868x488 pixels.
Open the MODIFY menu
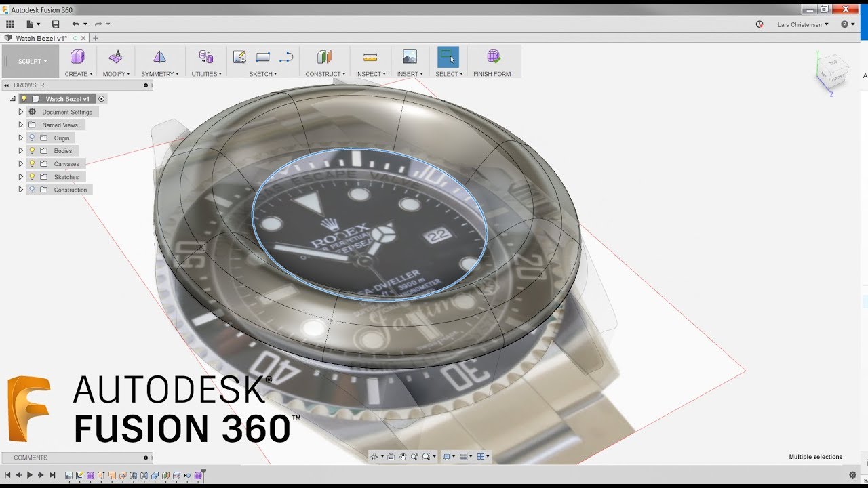tap(116, 74)
